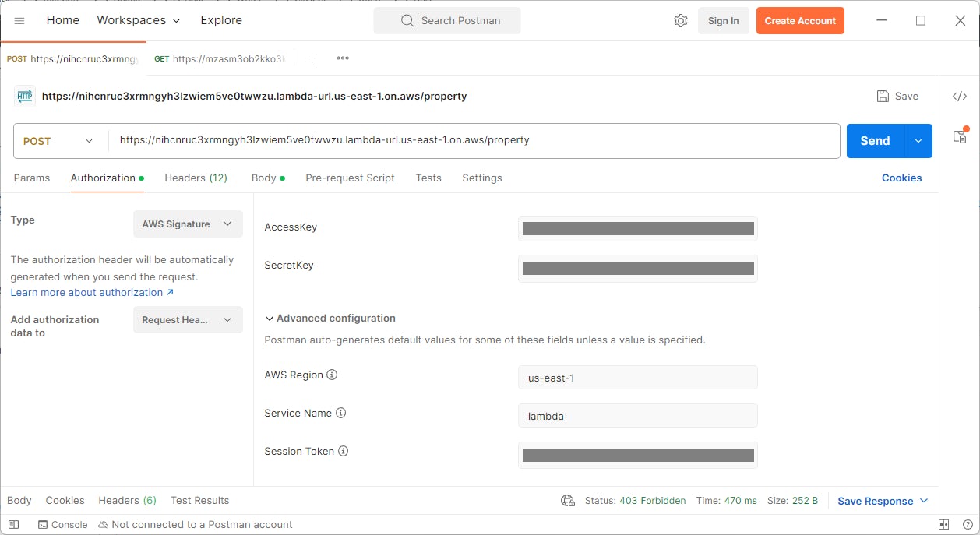Viewport: 980px width, 535px height.
Task: Open help via the question mark icon
Action: tap(968, 524)
